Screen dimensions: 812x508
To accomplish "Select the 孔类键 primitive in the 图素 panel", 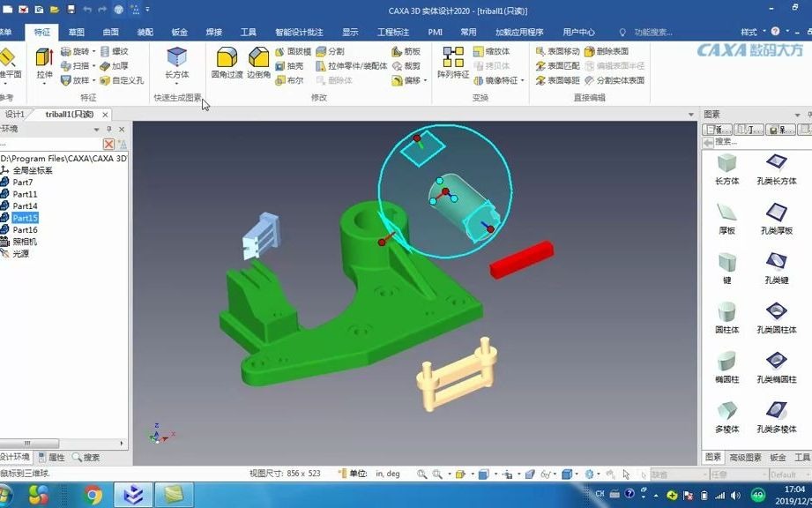I will click(x=776, y=261).
